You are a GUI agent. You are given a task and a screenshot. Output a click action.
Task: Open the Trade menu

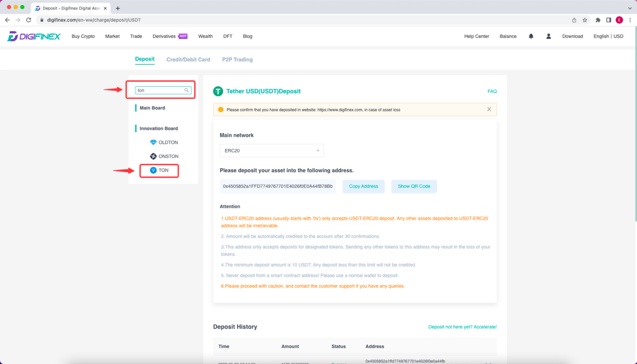tap(136, 36)
